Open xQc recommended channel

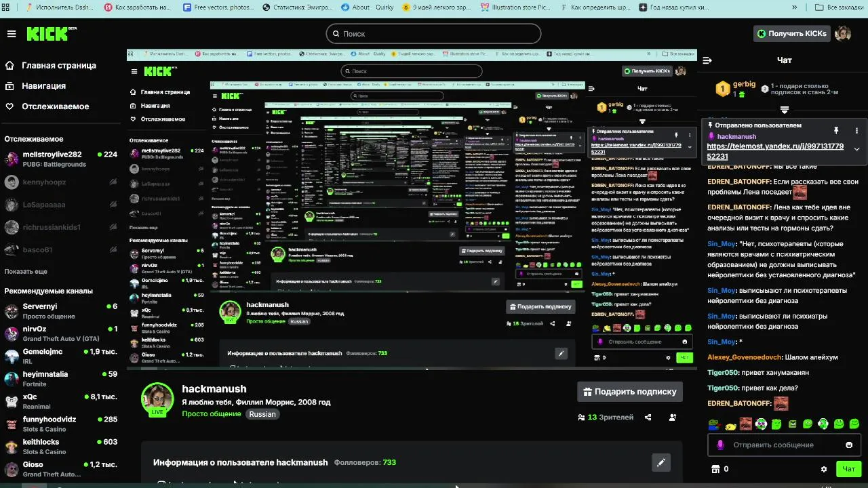click(x=61, y=401)
